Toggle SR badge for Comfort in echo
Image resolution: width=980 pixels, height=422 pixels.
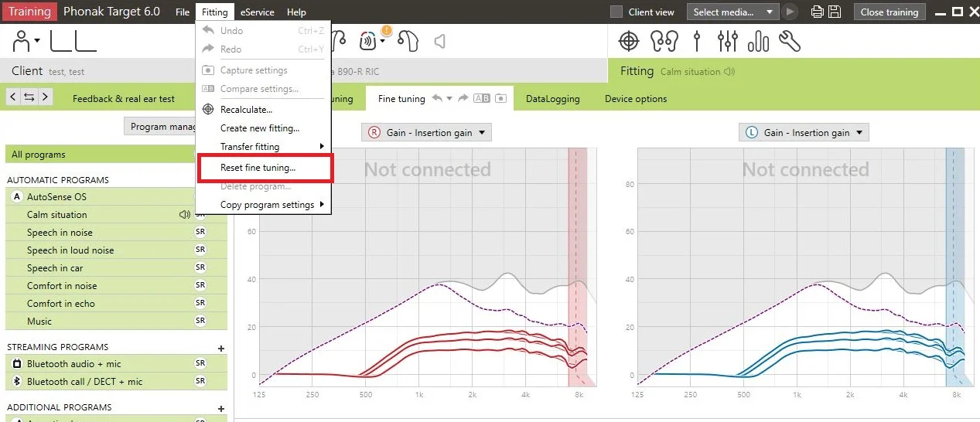coord(200,303)
